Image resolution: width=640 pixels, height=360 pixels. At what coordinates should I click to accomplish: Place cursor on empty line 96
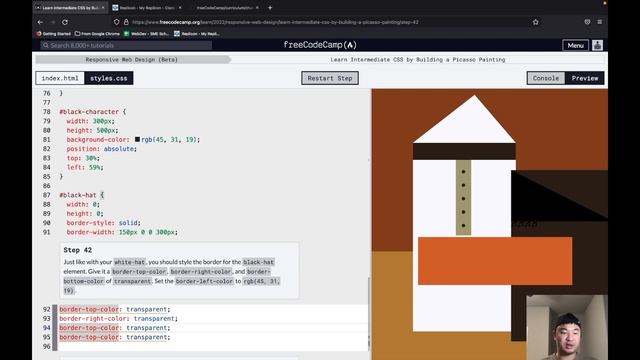click(212, 347)
